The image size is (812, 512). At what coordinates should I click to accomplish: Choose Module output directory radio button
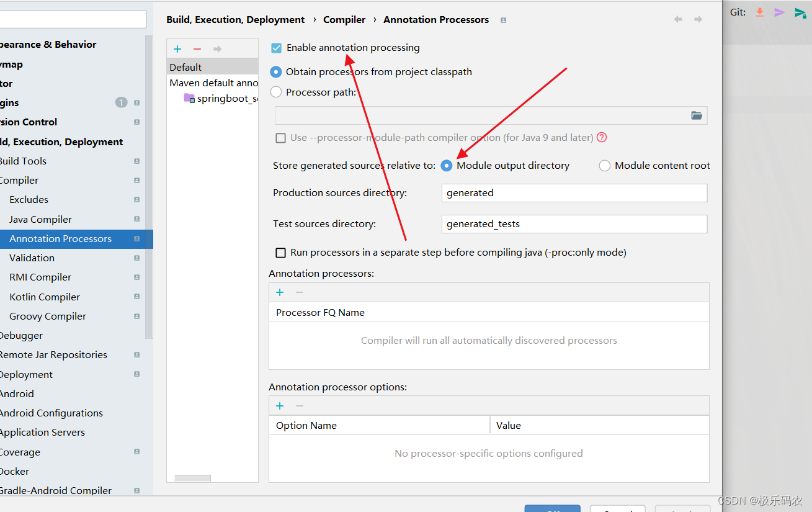[447, 166]
